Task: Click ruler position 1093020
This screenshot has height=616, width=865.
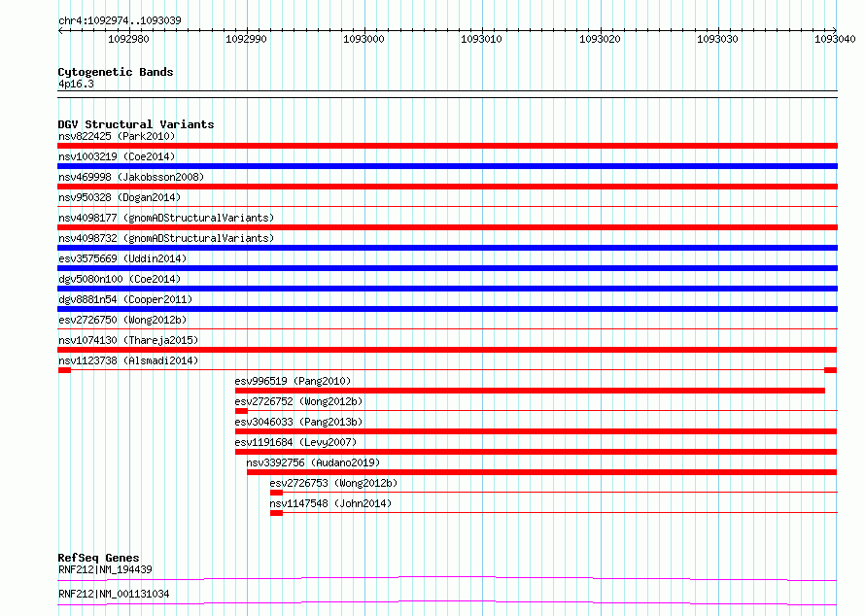Action: pos(600,39)
